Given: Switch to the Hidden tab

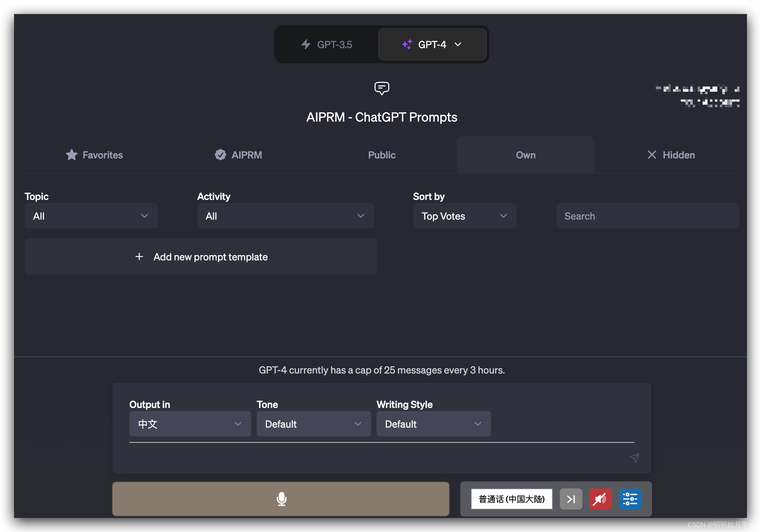Looking at the screenshot, I should [671, 155].
